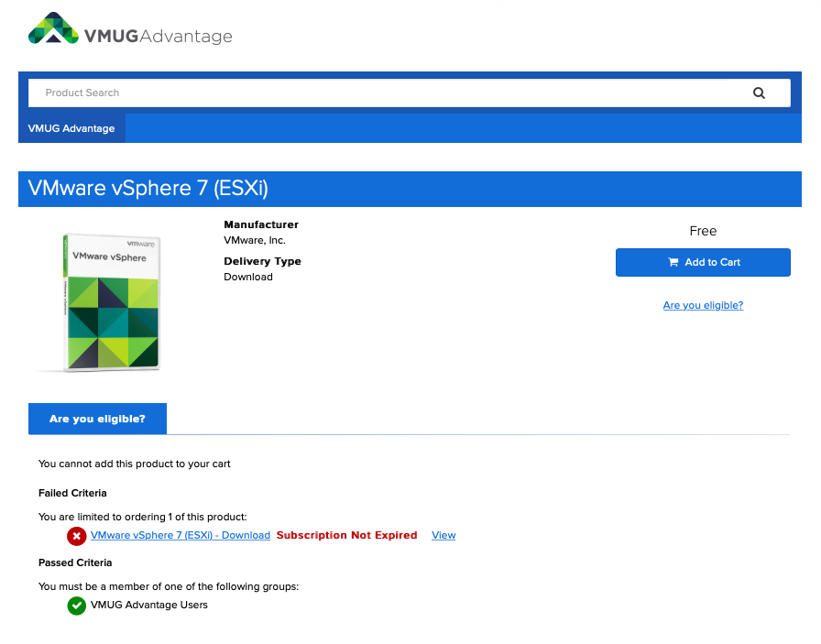Click the 'Failed Criteria' heading
Image resolution: width=821 pixels, height=644 pixels.
pyautogui.click(x=72, y=493)
